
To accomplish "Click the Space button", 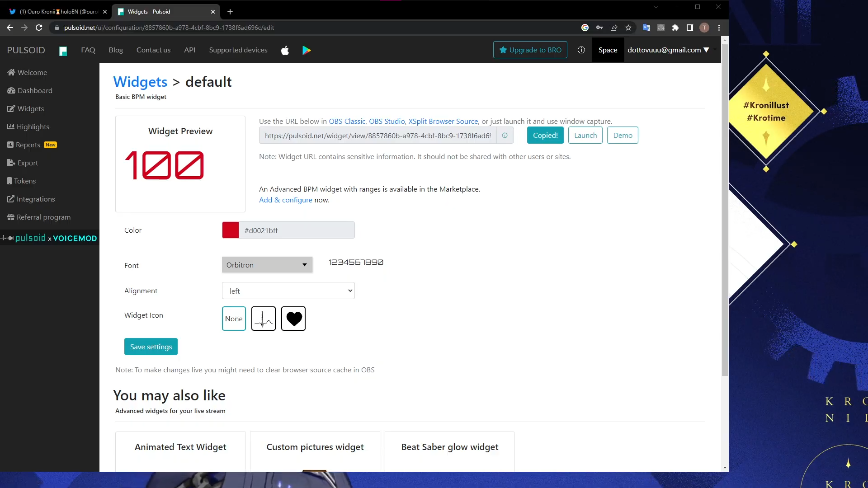I will (x=608, y=50).
